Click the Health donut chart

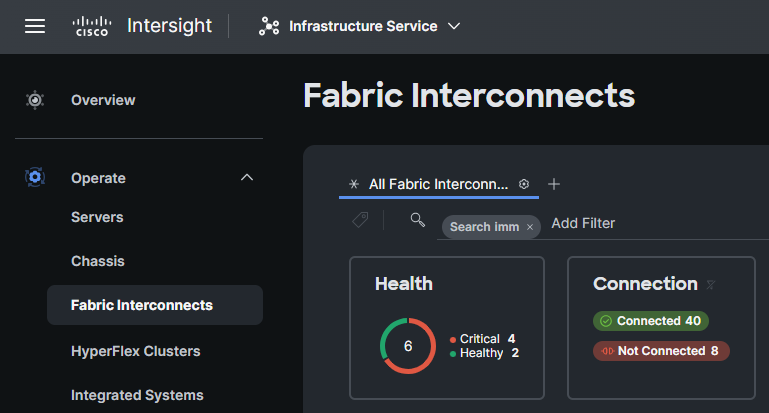click(408, 346)
